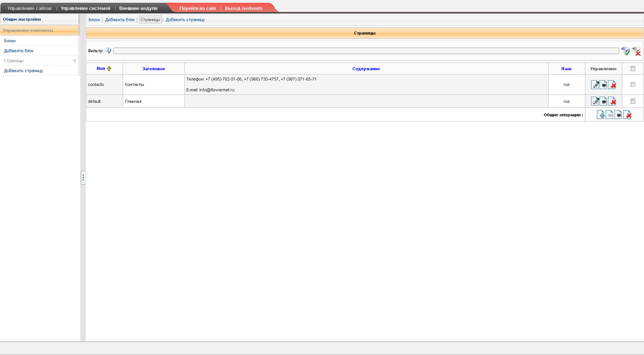Open Добавить блок in the top toolbar

[120, 20]
